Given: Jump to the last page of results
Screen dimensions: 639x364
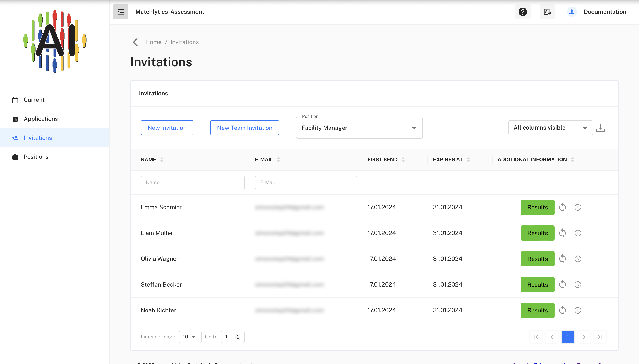Looking at the screenshot, I should pos(600,337).
